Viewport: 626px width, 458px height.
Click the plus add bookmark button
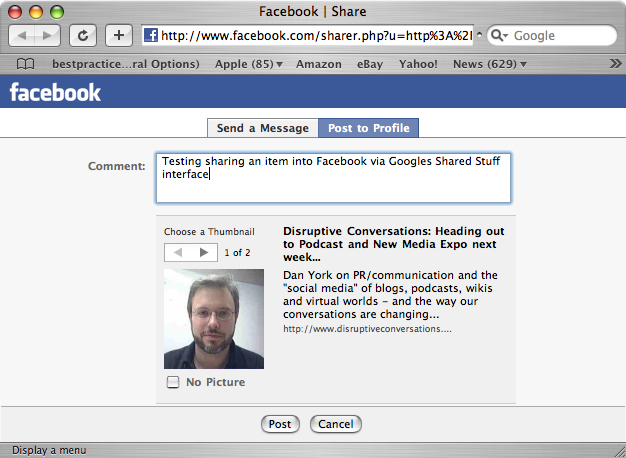[x=117, y=35]
